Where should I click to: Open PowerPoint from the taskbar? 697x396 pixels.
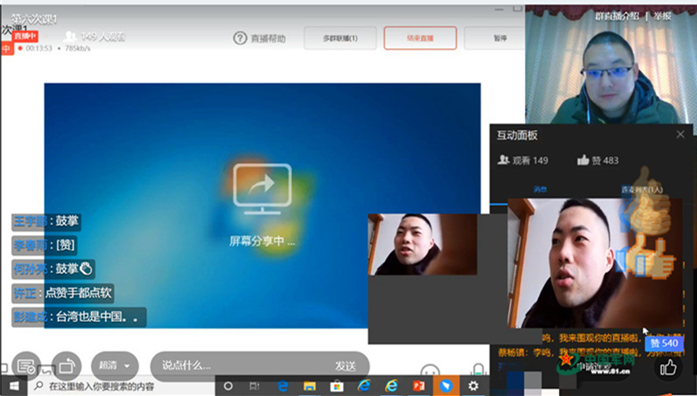click(x=419, y=386)
